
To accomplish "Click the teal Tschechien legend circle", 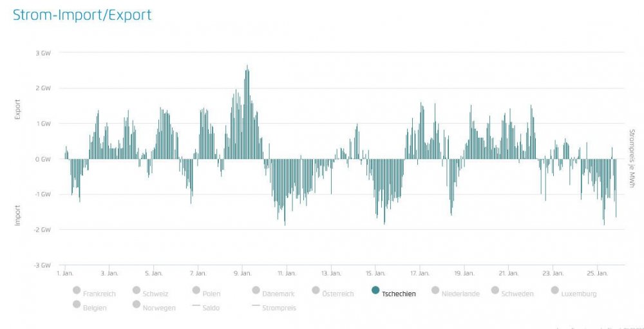I will tap(375, 291).
